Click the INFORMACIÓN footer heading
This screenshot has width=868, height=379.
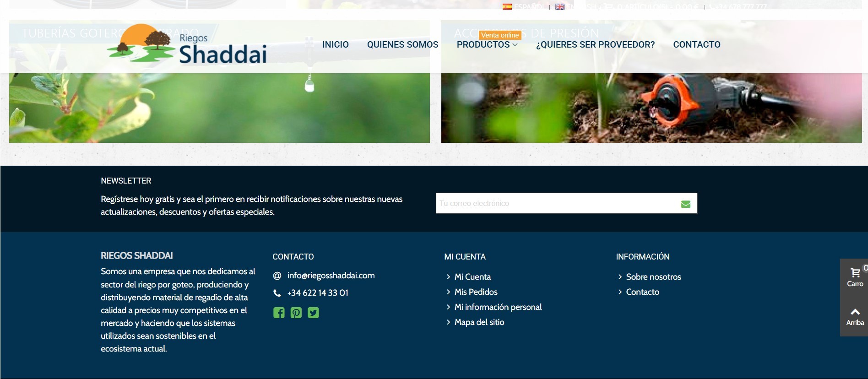pyautogui.click(x=642, y=257)
